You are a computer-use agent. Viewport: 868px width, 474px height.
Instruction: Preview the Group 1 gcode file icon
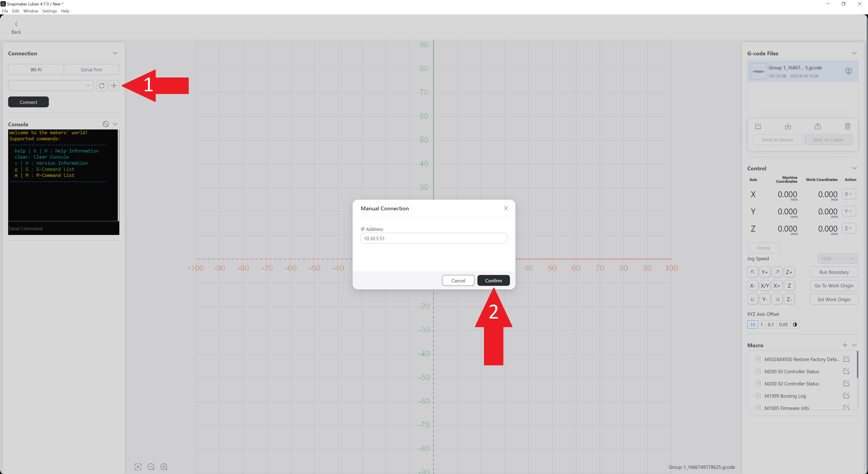click(x=849, y=71)
